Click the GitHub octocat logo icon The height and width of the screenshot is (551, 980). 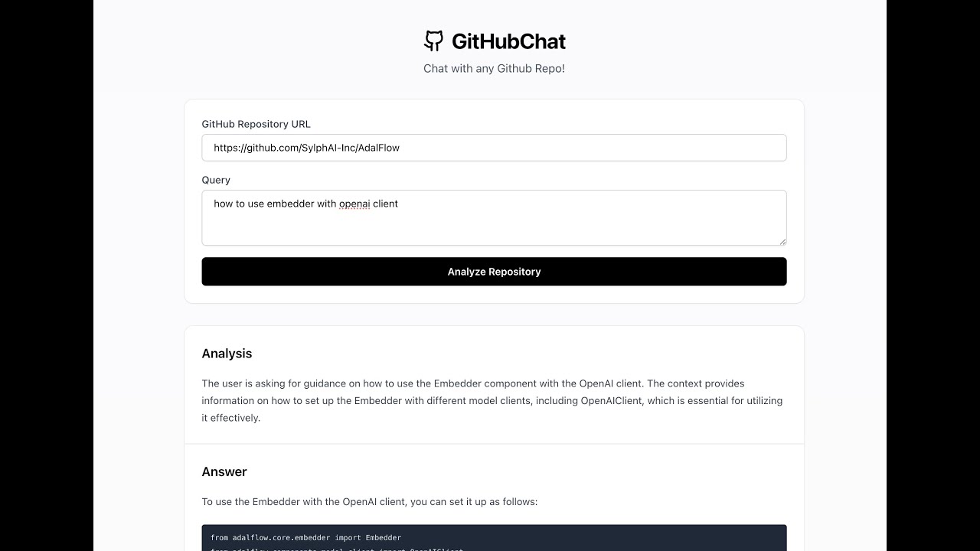(x=433, y=41)
